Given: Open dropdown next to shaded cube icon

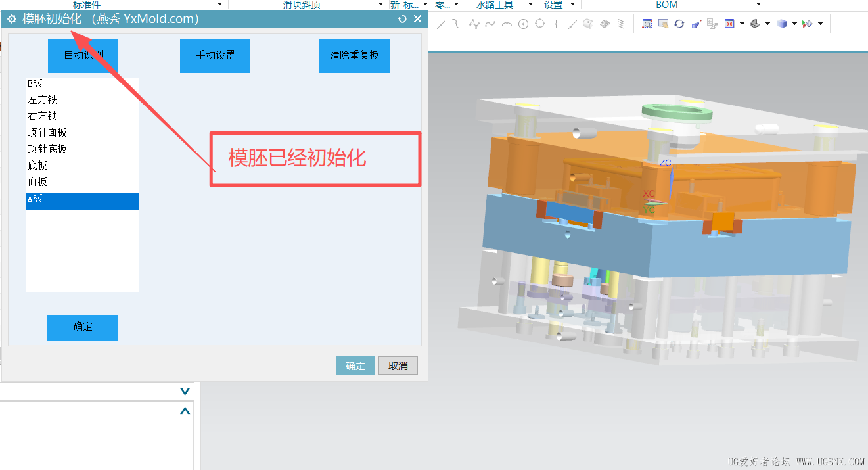Looking at the screenshot, I should point(794,24).
